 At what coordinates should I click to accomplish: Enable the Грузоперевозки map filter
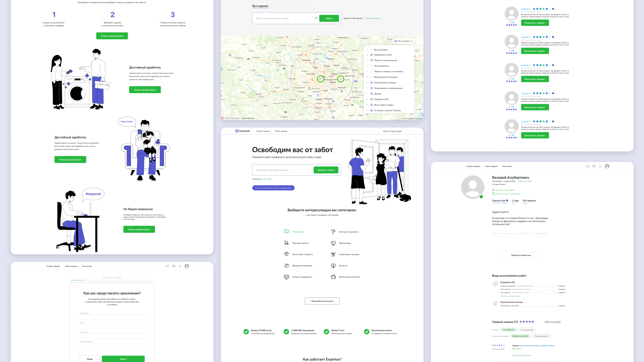[372, 66]
